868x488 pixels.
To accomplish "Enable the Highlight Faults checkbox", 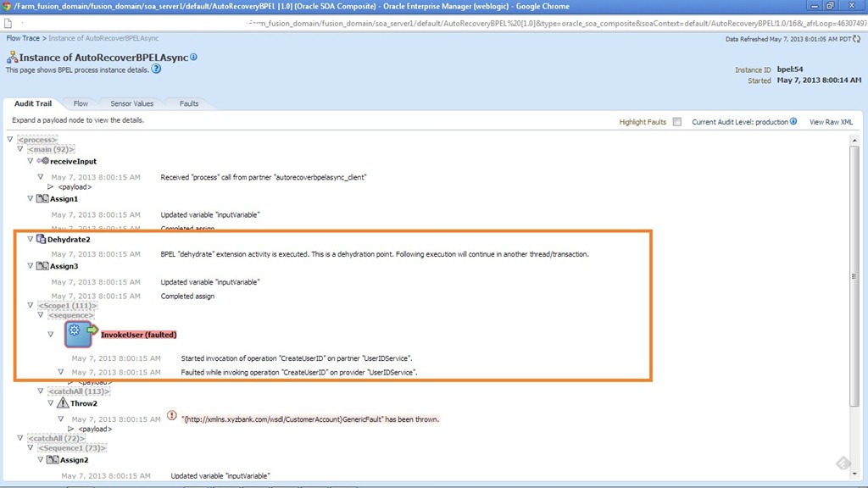I will click(676, 122).
